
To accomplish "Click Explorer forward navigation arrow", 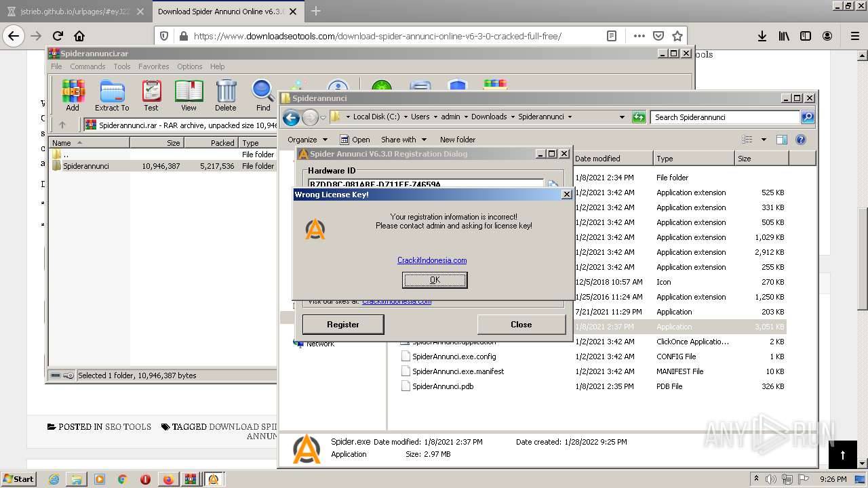I will point(310,117).
